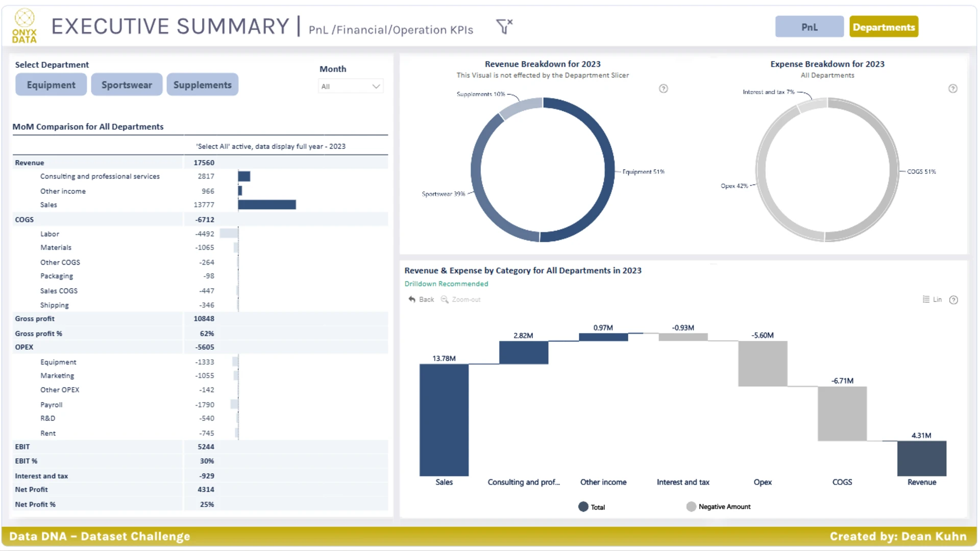Open the Expense Breakdown help icon
Image resolution: width=980 pixels, height=551 pixels.
coord(952,88)
